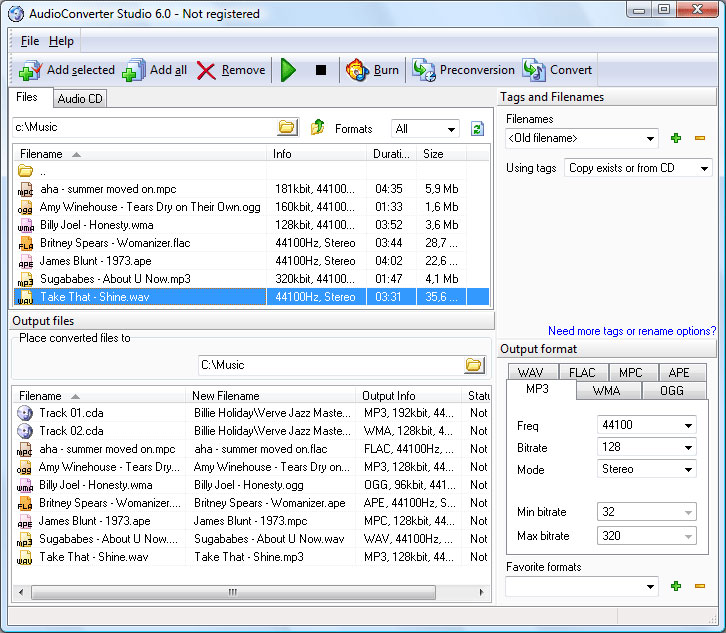Start Preconversion from the toolbar
The width and height of the screenshot is (726, 633).
(x=425, y=71)
